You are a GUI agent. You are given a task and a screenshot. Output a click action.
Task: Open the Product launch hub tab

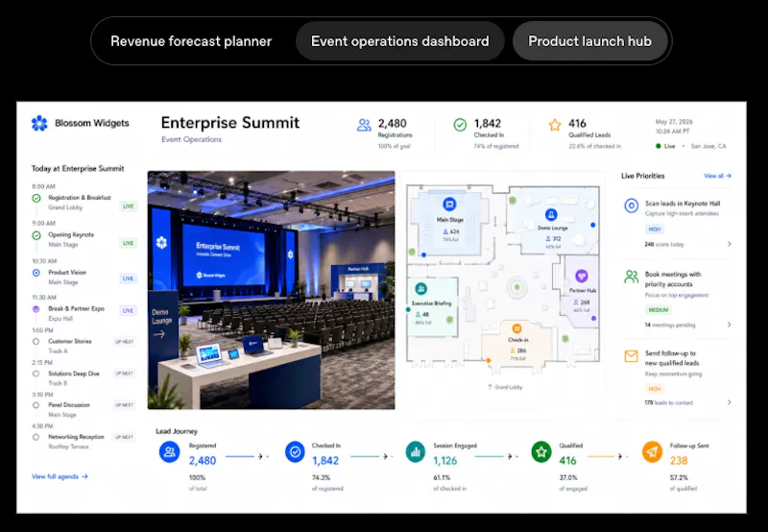(x=589, y=41)
